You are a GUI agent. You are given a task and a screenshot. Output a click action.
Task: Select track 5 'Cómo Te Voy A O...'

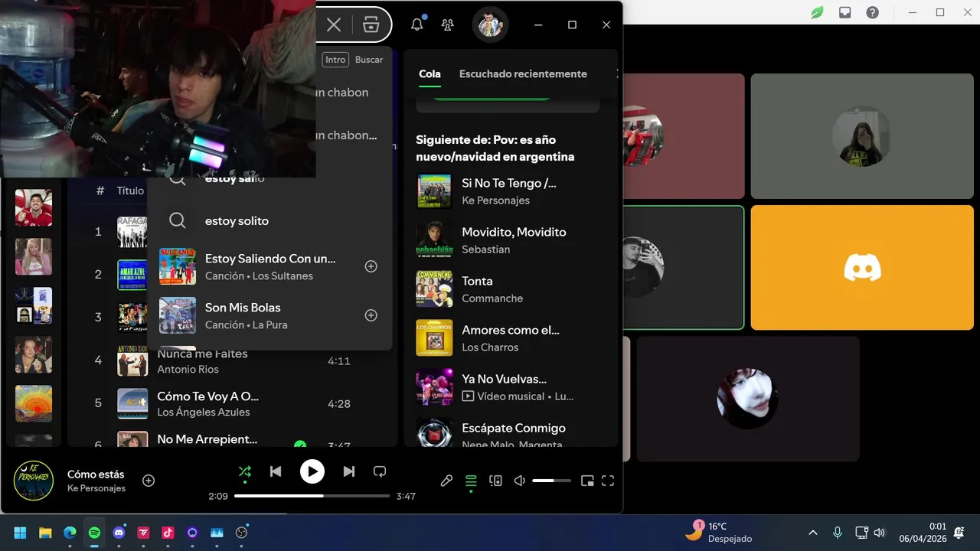tap(234, 403)
